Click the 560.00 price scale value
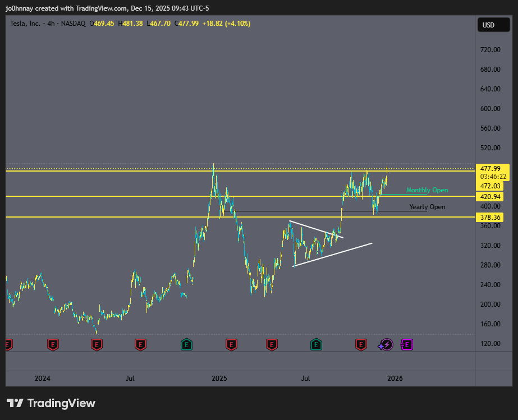 pos(491,128)
